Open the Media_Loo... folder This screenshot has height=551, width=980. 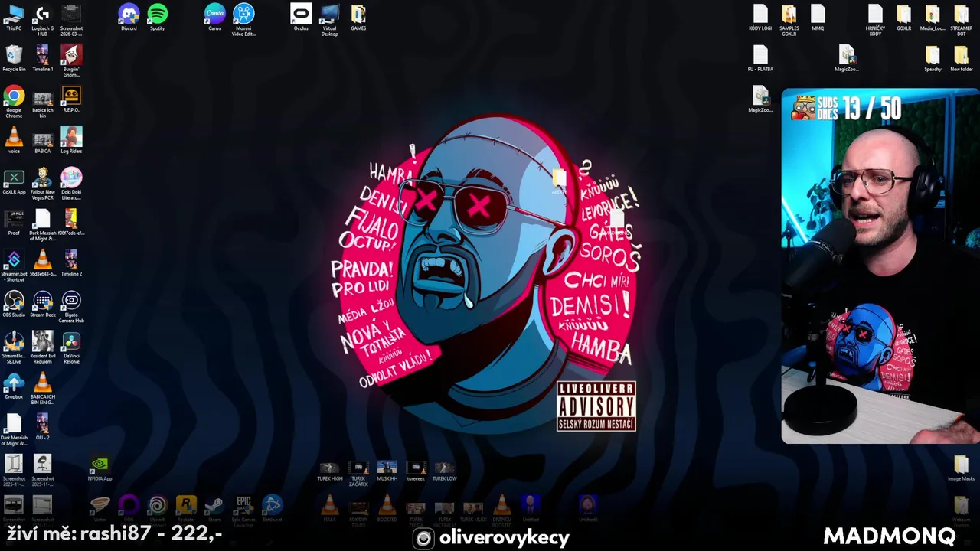pyautogui.click(x=933, y=17)
